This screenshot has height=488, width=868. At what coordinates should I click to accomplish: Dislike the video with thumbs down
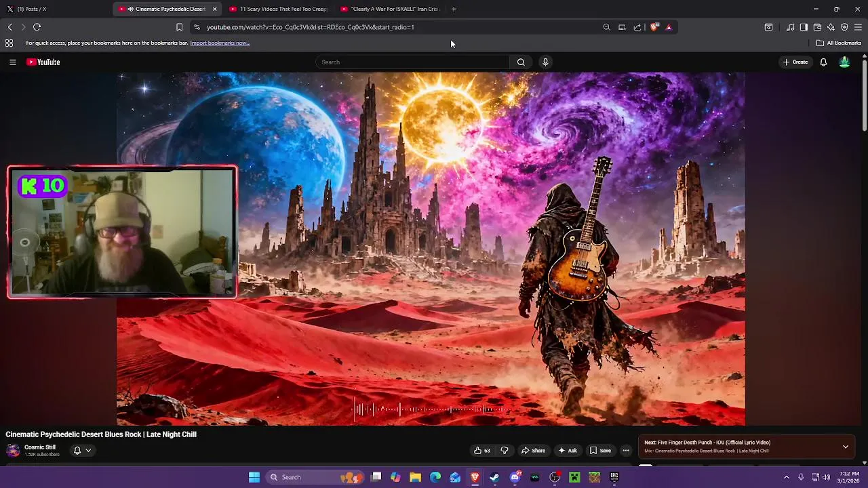coord(504,451)
